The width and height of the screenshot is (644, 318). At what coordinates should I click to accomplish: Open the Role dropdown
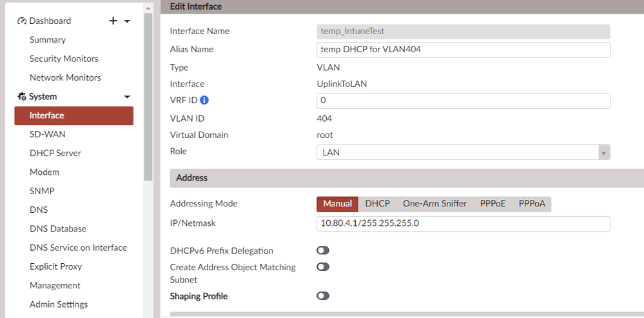click(463, 152)
